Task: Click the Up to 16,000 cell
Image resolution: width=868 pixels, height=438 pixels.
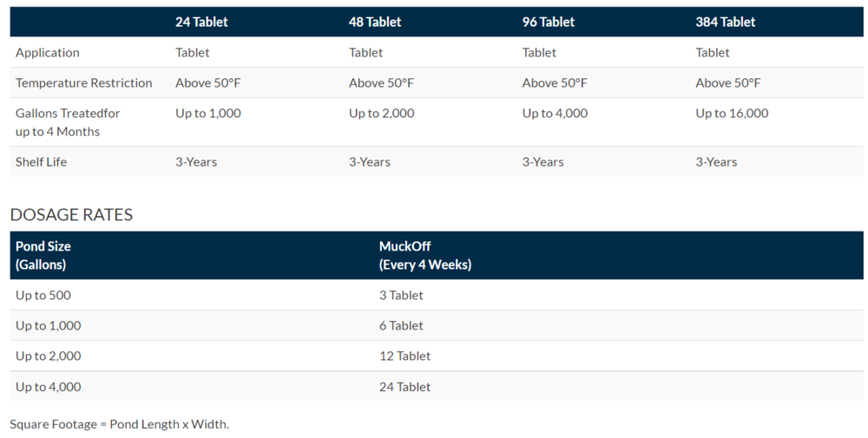Action: (732, 114)
